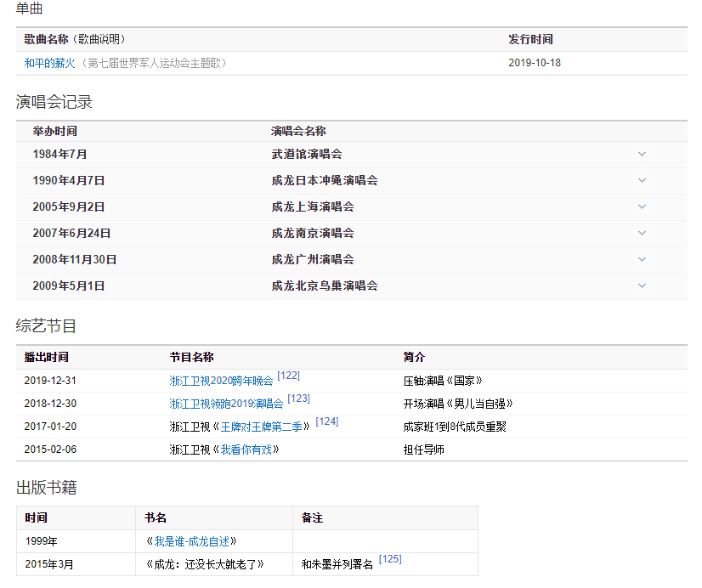
Task: Open the 和平的薪火 song link
Action: pyautogui.click(x=49, y=63)
